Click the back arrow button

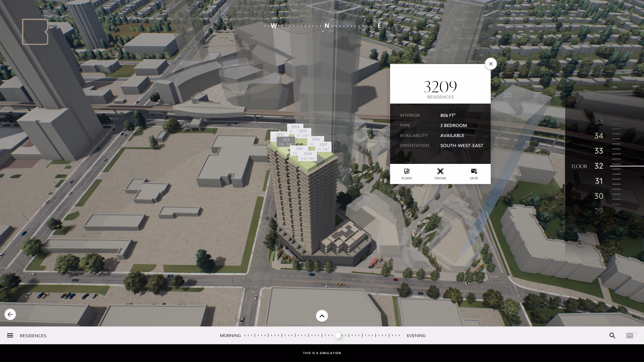[10, 314]
